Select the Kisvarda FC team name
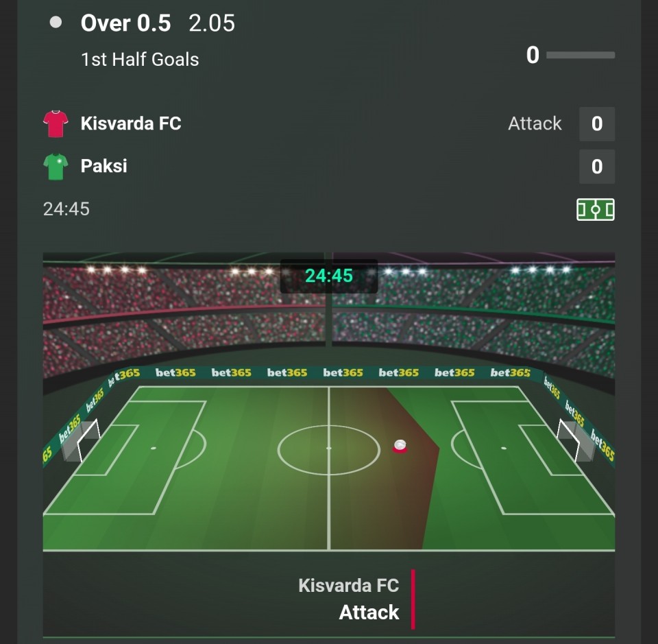This screenshot has height=644, width=658. (x=131, y=123)
